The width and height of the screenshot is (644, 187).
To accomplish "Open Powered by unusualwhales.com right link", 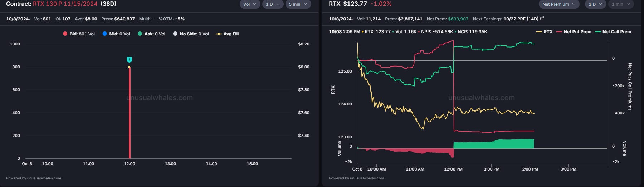I will (x=356, y=178).
